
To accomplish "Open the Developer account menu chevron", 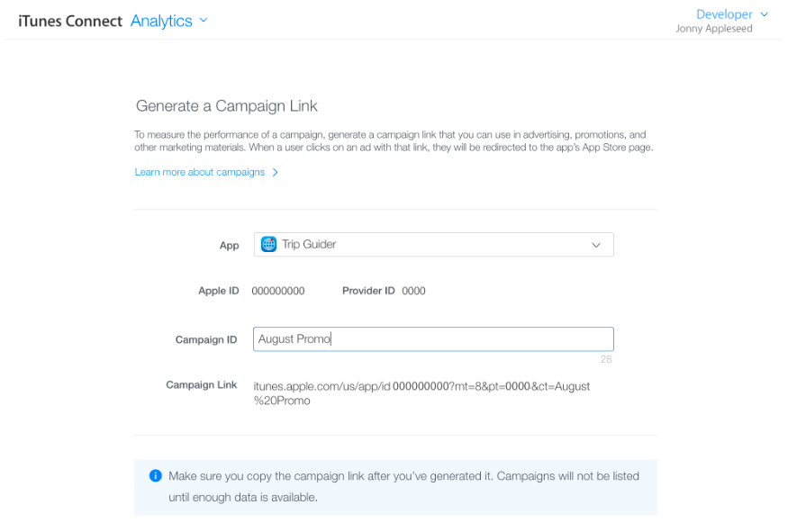I will (x=765, y=14).
